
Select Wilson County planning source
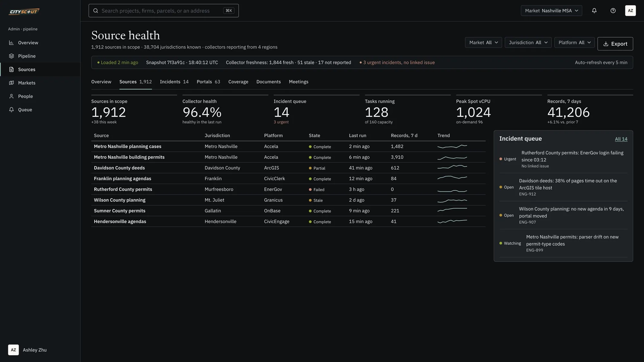pyautogui.click(x=119, y=200)
